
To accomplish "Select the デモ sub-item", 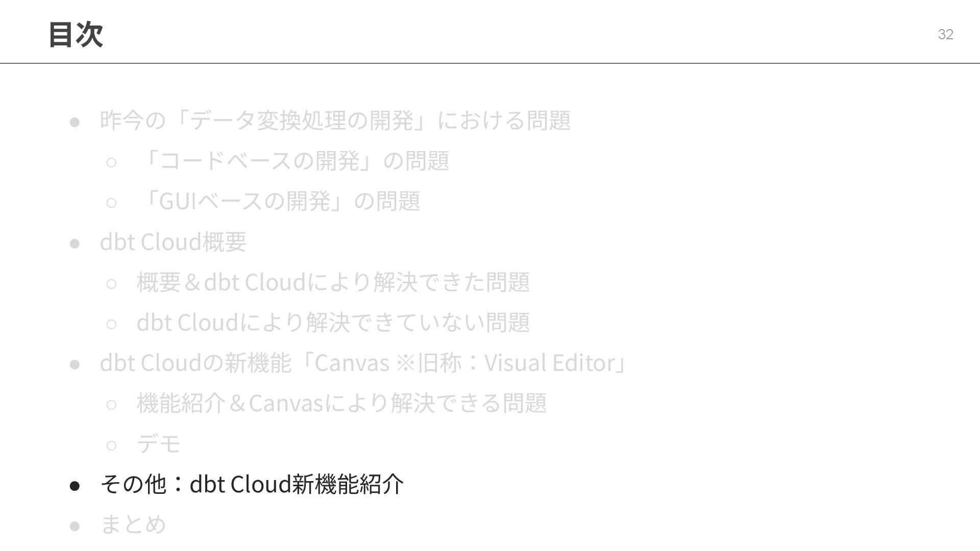I will [x=159, y=443].
